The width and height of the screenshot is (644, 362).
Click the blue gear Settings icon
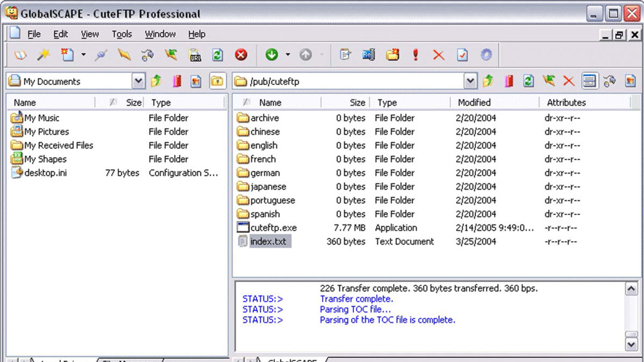coord(486,55)
